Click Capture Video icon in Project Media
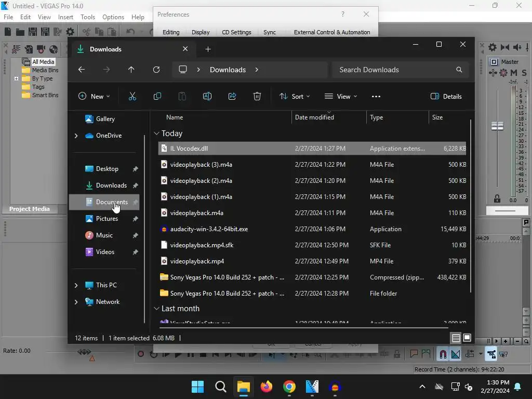Image resolution: width=532 pixels, height=399 pixels. 41,49
